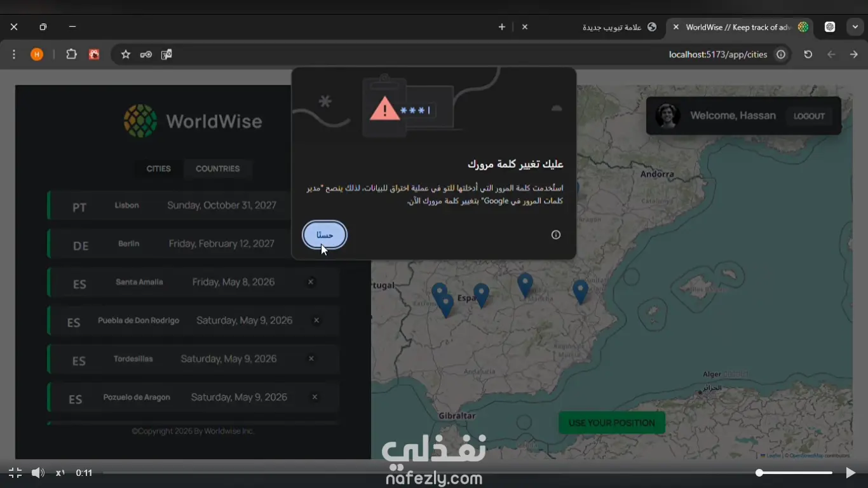Play the video
This screenshot has height=488, width=868.
[x=850, y=473]
